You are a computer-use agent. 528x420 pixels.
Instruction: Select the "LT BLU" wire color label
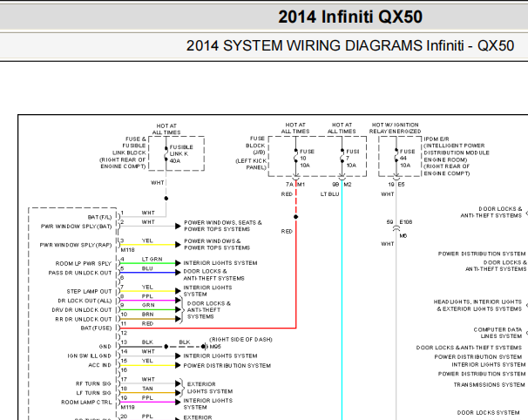329,194
